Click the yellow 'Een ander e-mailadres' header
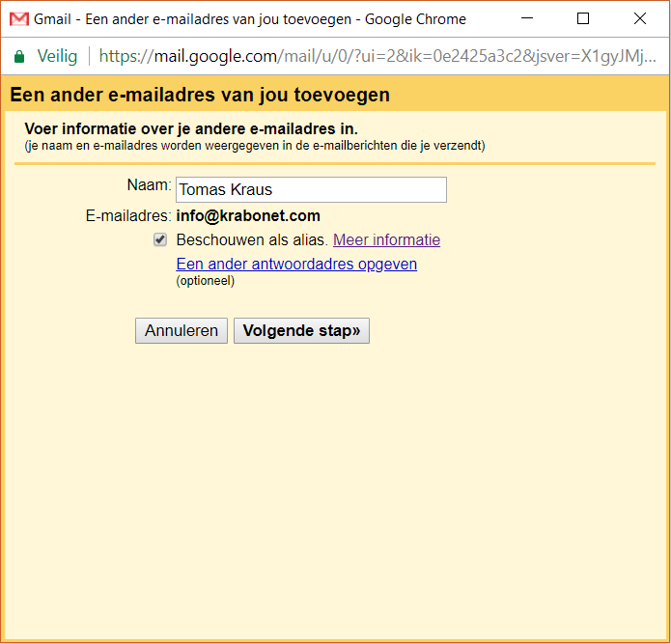This screenshot has width=671, height=644. tap(200, 96)
